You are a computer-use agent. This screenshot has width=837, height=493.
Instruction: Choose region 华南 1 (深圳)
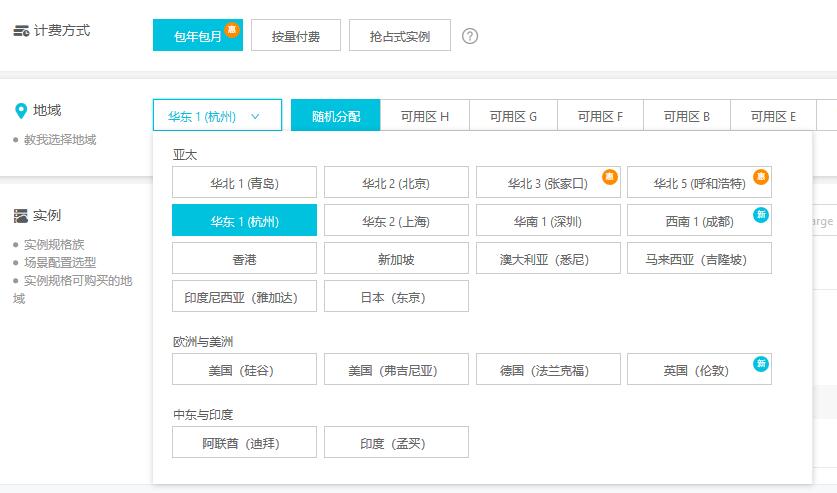click(548, 220)
